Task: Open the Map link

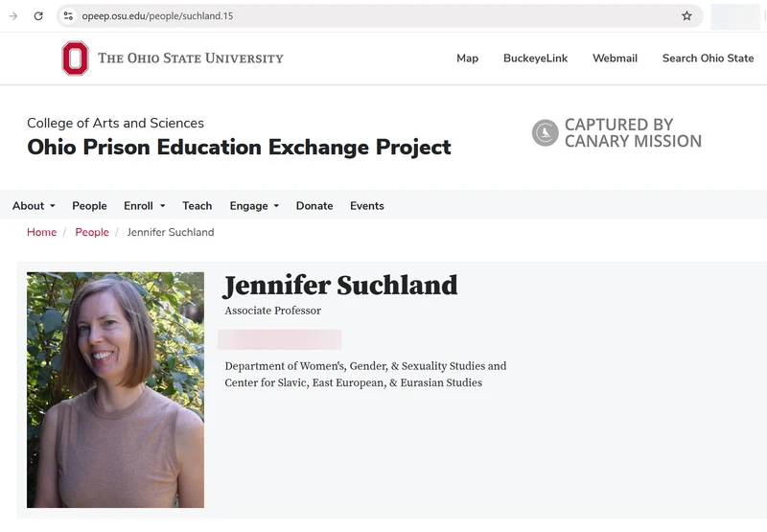Action: (468, 58)
